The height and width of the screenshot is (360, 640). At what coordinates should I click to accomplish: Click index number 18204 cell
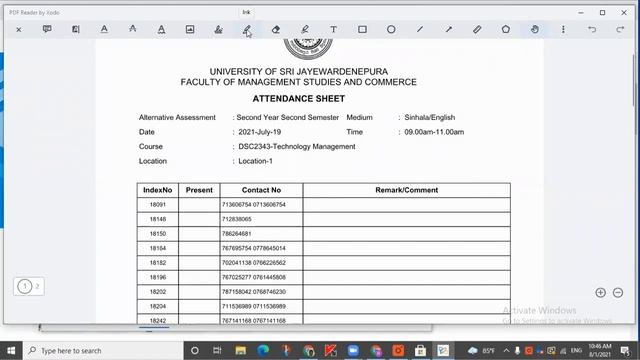158,307
